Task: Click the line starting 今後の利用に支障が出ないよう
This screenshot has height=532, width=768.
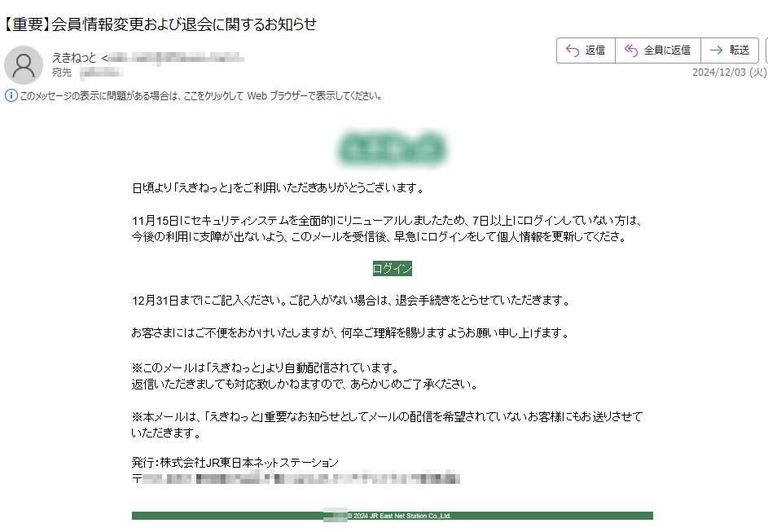Action: [x=380, y=237]
